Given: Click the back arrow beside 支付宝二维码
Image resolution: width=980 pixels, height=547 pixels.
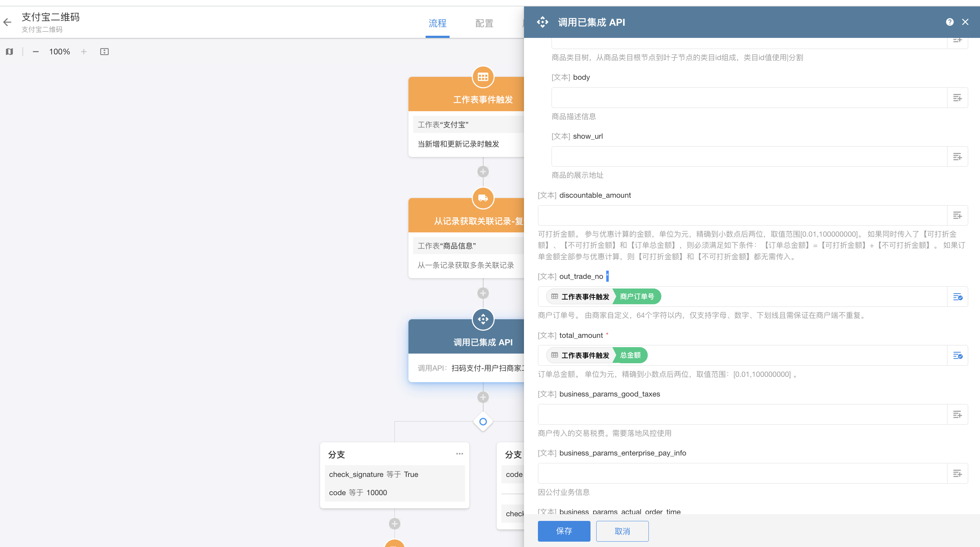Looking at the screenshot, I should coord(8,22).
